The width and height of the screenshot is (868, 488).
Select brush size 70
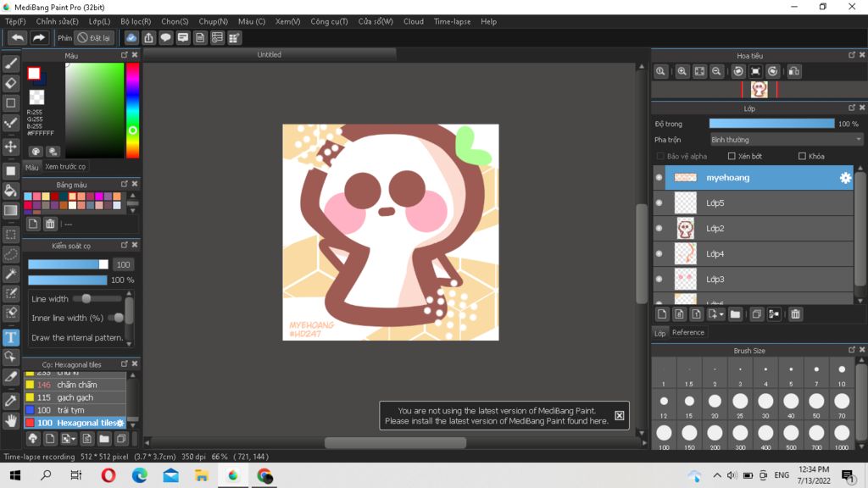tap(842, 406)
